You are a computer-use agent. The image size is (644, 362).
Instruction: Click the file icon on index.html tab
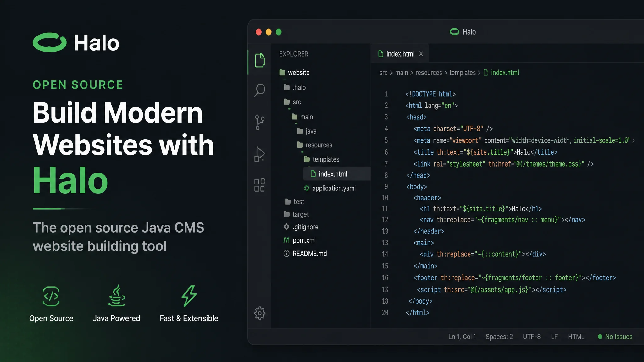(x=380, y=54)
